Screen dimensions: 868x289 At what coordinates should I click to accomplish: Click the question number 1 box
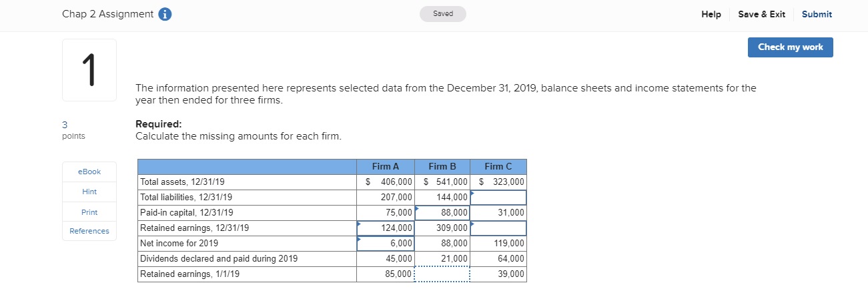click(89, 70)
